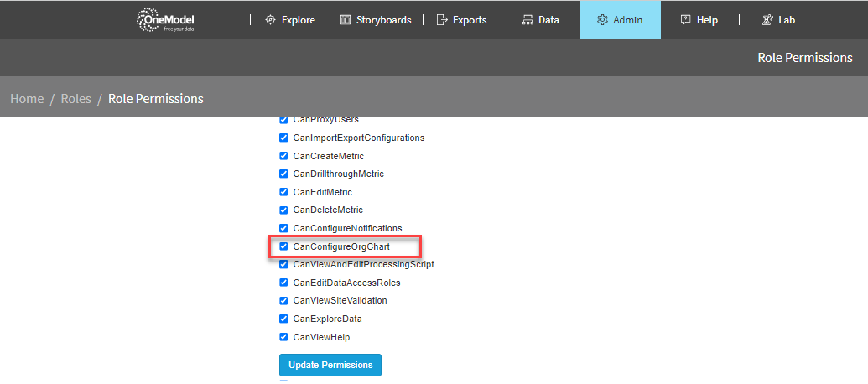This screenshot has width=868, height=384.
Task: Uncheck CanConfigureOrgChart permission
Action: (x=283, y=246)
